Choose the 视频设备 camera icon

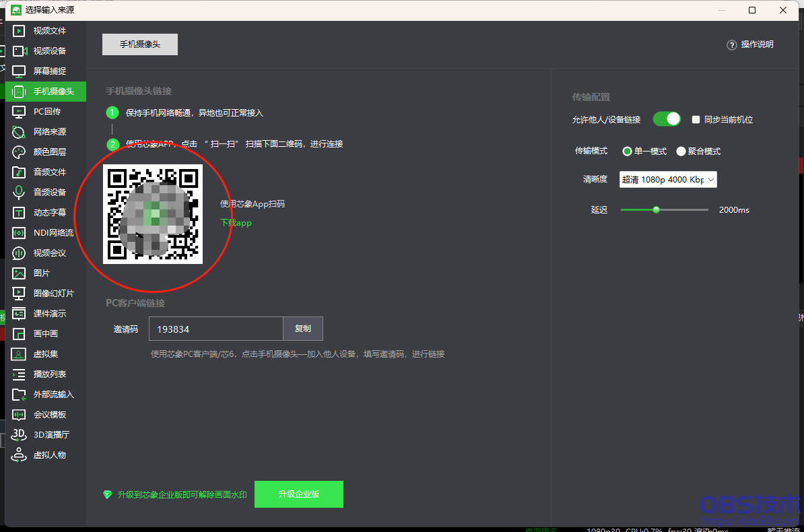pyautogui.click(x=19, y=51)
